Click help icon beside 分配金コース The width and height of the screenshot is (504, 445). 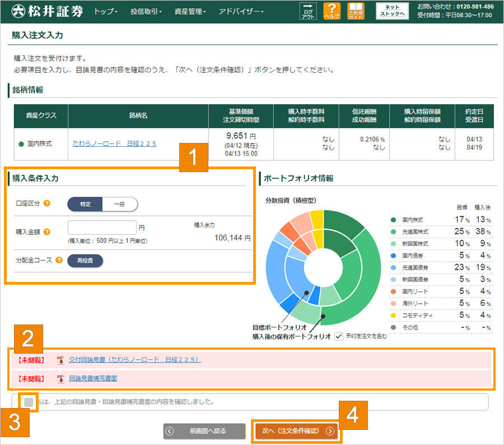(x=59, y=260)
